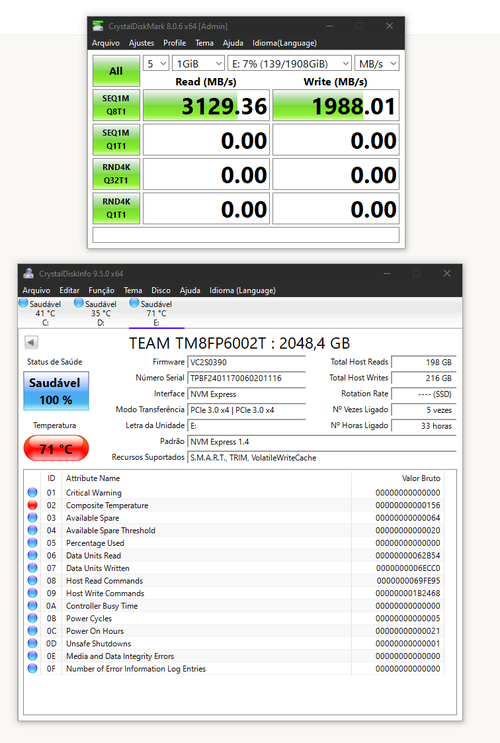This screenshot has width=500, height=743.
Task: Open the drive selection dropdown showing E: 7%
Action: [x=290, y=63]
